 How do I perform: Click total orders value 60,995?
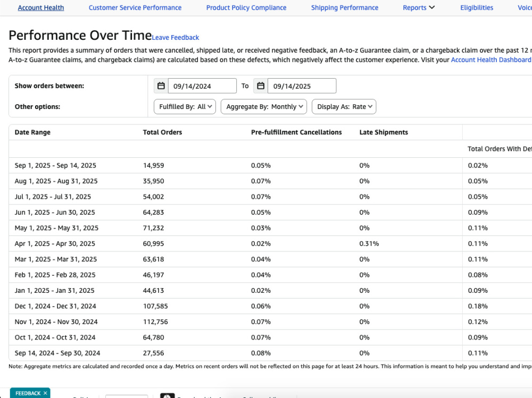click(153, 243)
